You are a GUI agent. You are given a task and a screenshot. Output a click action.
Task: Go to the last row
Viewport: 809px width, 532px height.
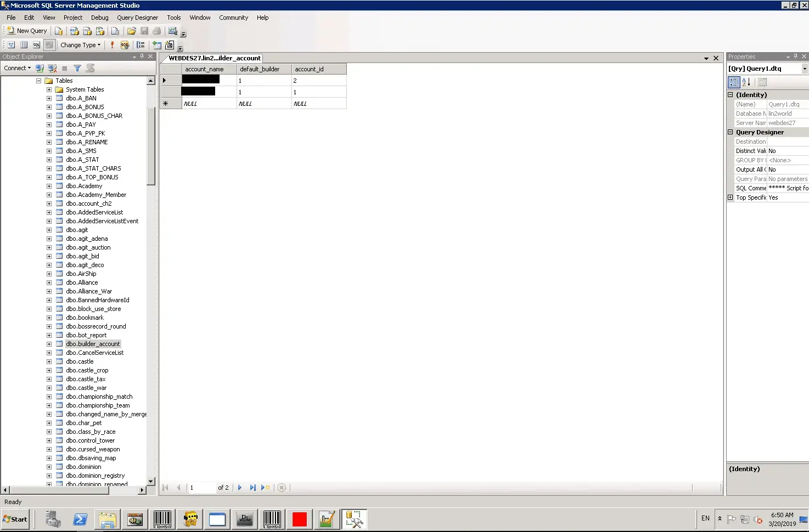[252, 488]
